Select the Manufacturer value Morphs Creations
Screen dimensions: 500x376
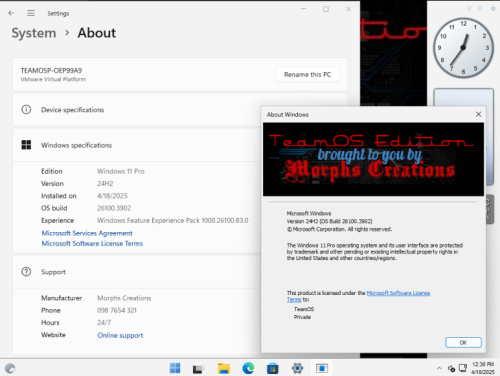click(x=124, y=298)
